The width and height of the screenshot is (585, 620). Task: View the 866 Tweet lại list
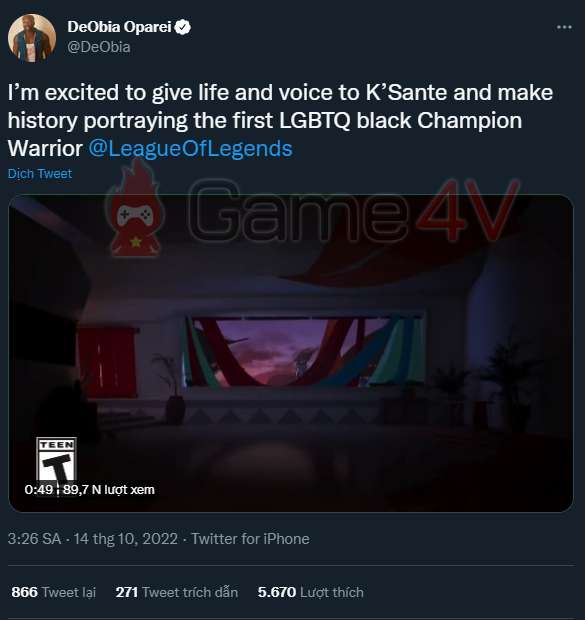tap(54, 592)
